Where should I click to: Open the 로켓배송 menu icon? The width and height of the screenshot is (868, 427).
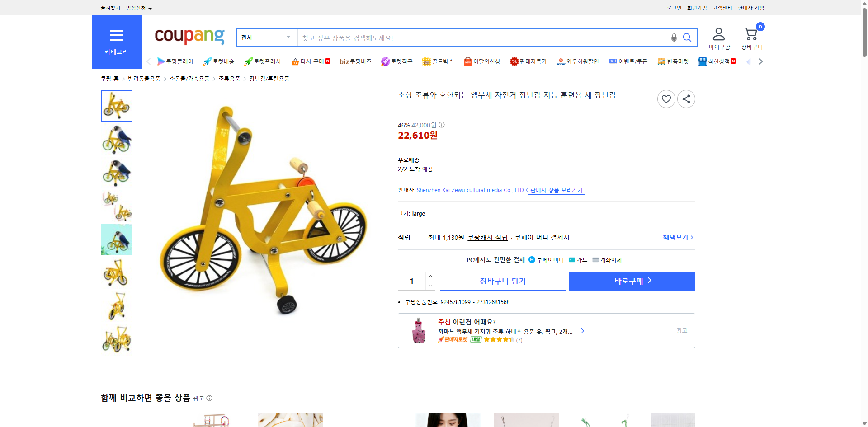(207, 61)
